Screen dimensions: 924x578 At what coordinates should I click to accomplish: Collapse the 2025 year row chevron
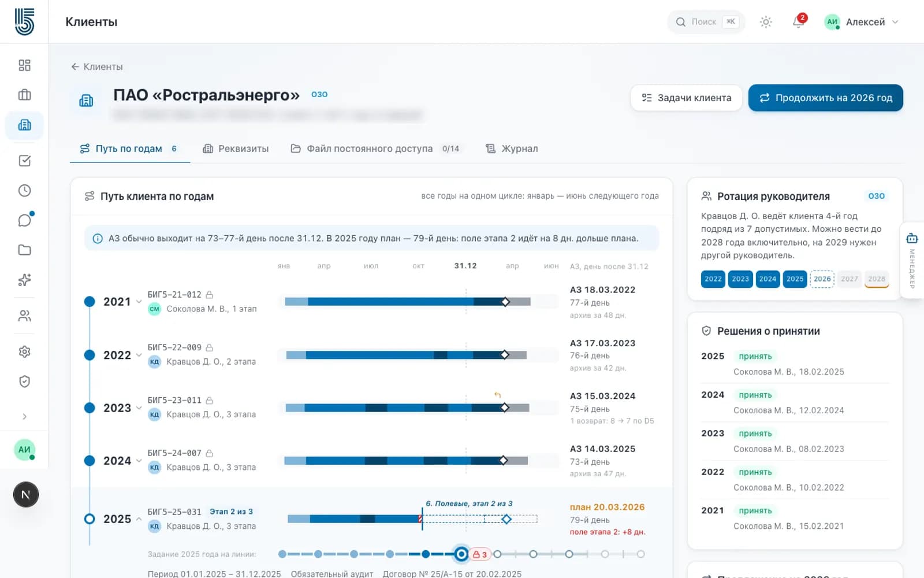point(139,519)
